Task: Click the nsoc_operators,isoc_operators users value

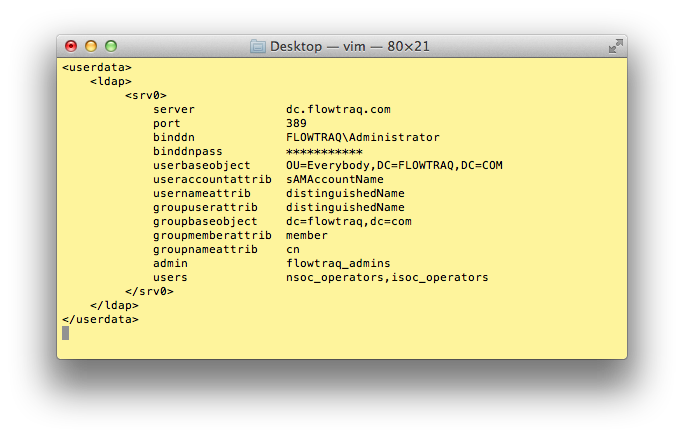Action: tap(386, 278)
